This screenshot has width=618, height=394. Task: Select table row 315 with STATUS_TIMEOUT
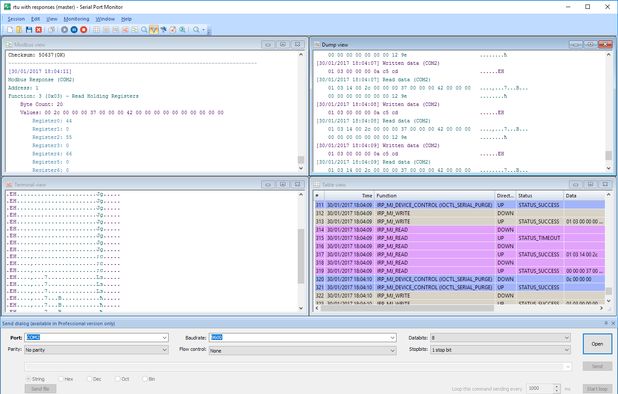460,238
